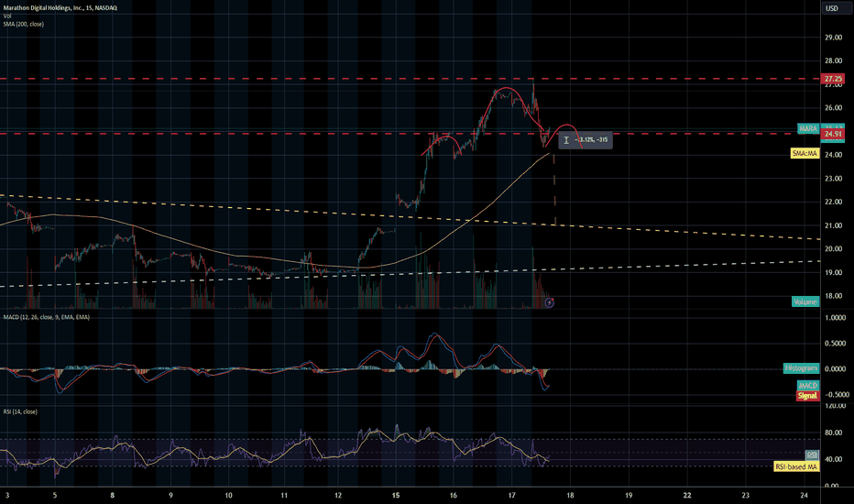Click date 19 on the time axis
Image resolution: width=854 pixels, height=504 pixels.
coord(629,495)
